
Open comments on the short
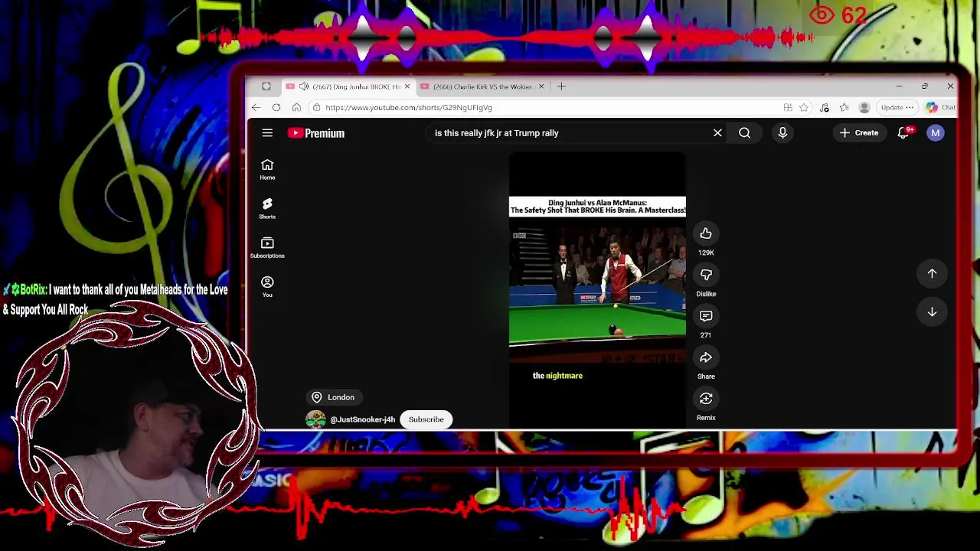706,316
